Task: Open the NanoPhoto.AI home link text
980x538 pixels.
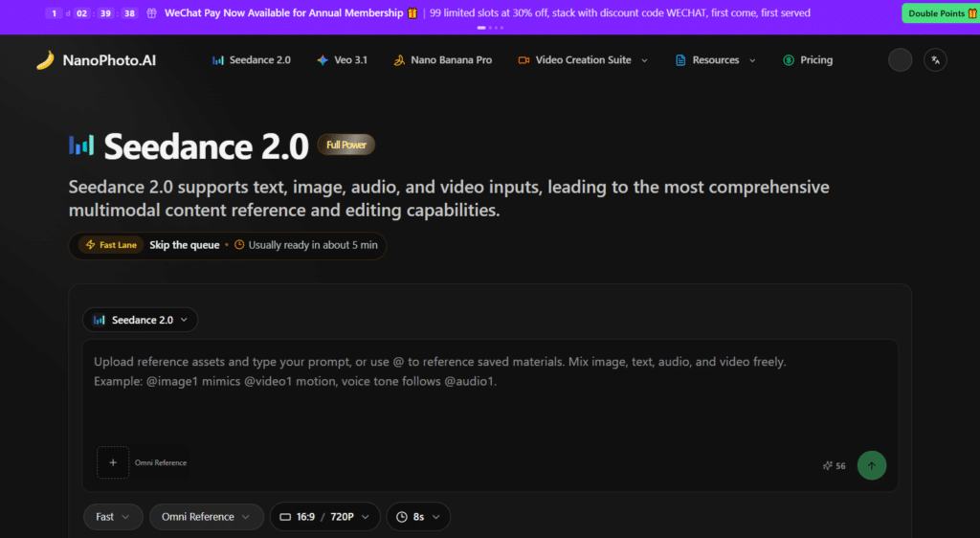Action: pos(109,60)
